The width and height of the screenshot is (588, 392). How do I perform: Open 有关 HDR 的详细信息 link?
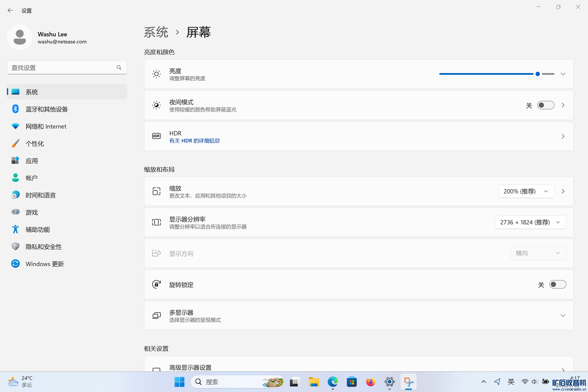(x=194, y=141)
